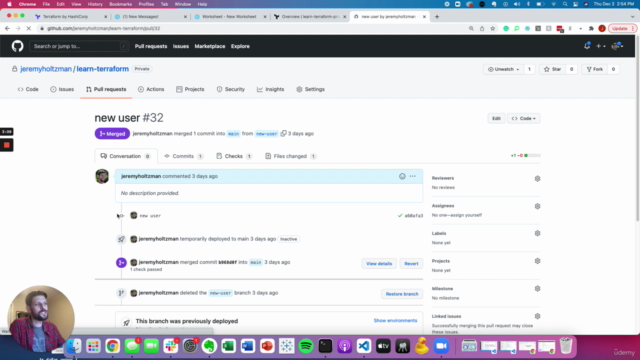Open the GitHub home logo
This screenshot has height=360, width=640.
click(18, 46)
